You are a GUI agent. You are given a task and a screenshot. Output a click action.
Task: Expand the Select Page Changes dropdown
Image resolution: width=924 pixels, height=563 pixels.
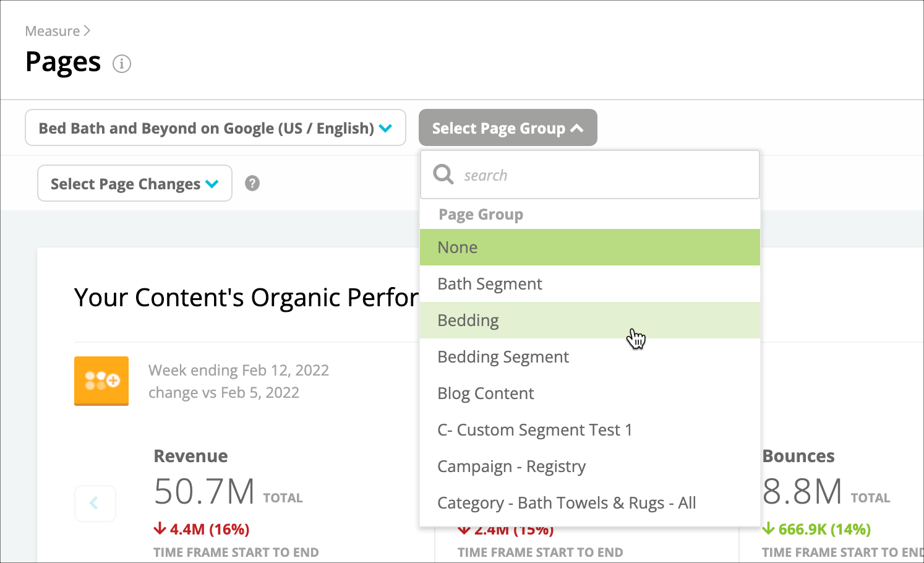pyautogui.click(x=135, y=184)
